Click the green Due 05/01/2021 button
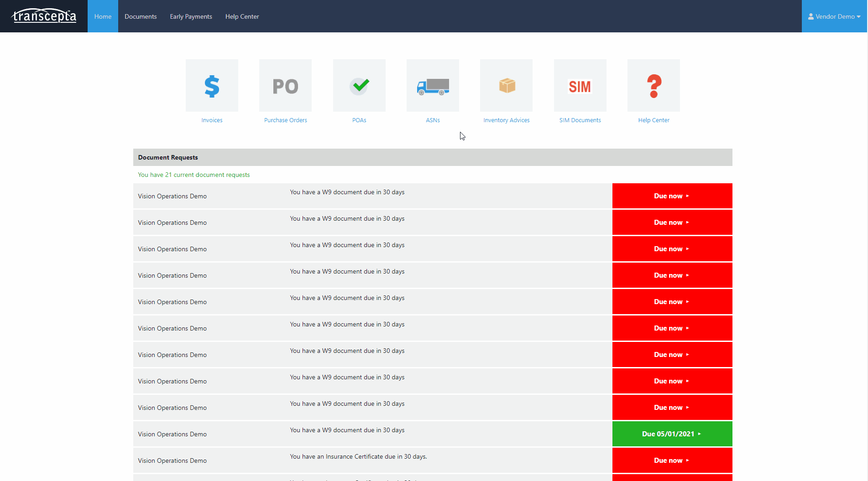 672,434
